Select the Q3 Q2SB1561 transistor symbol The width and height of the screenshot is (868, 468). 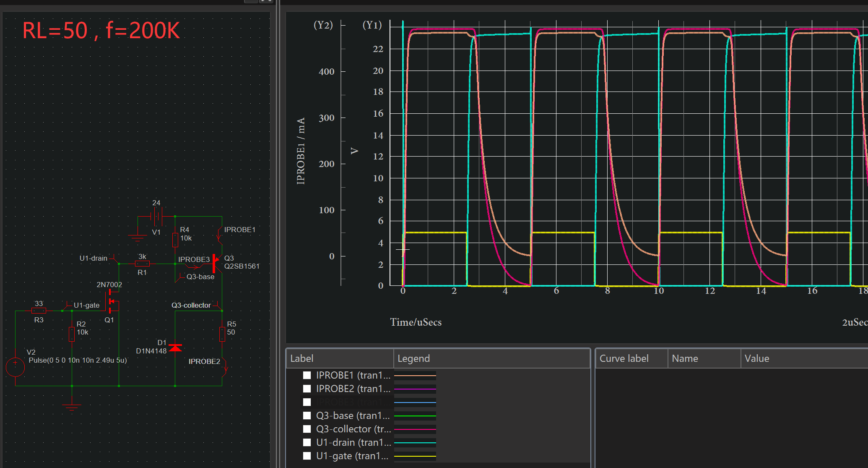click(x=216, y=263)
